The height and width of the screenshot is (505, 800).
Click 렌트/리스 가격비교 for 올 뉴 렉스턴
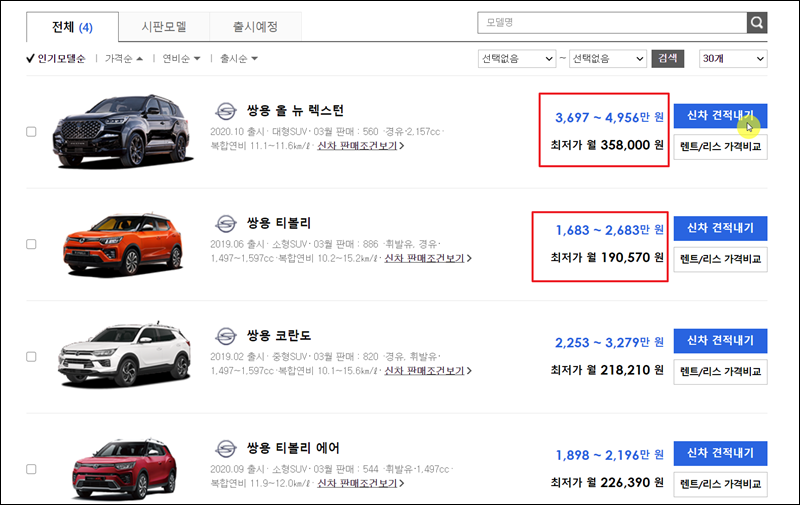[720, 147]
